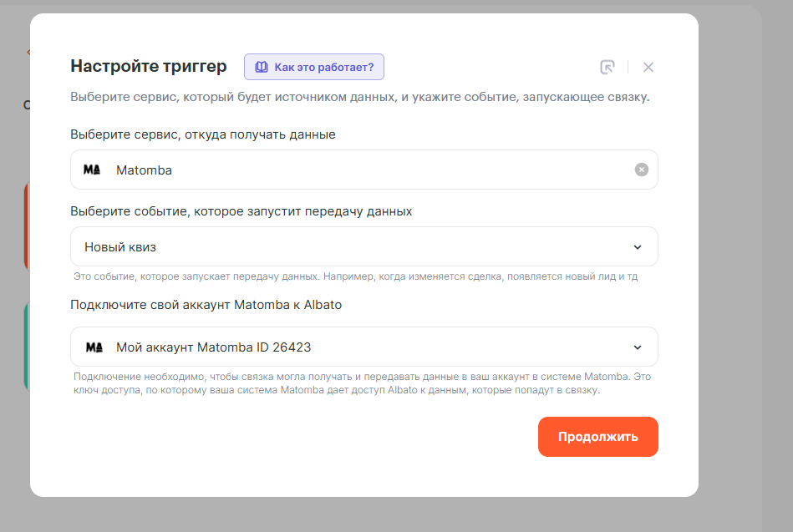Click the "Настройте триггер" heading
This screenshot has height=532, width=793.
[x=148, y=67]
